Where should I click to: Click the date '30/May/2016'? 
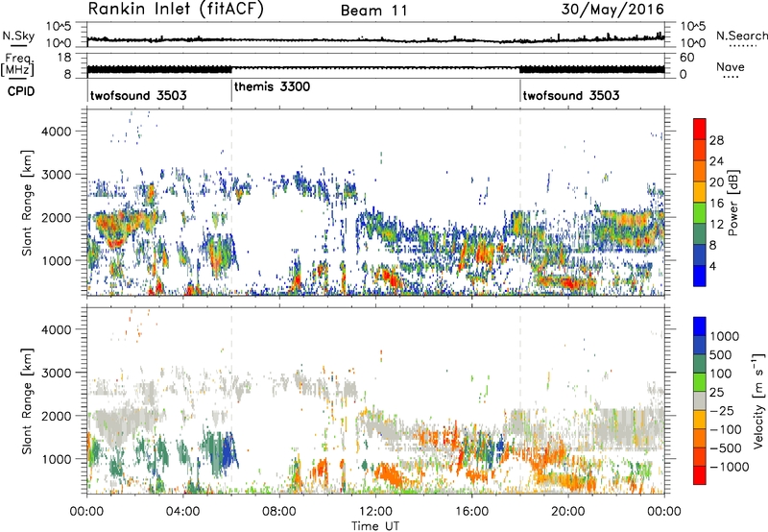[612, 10]
